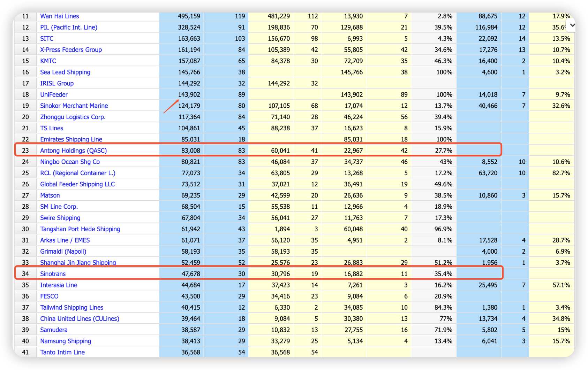
Task: Click Sinotrans chartered percentage 35.4%
Action: (444, 274)
